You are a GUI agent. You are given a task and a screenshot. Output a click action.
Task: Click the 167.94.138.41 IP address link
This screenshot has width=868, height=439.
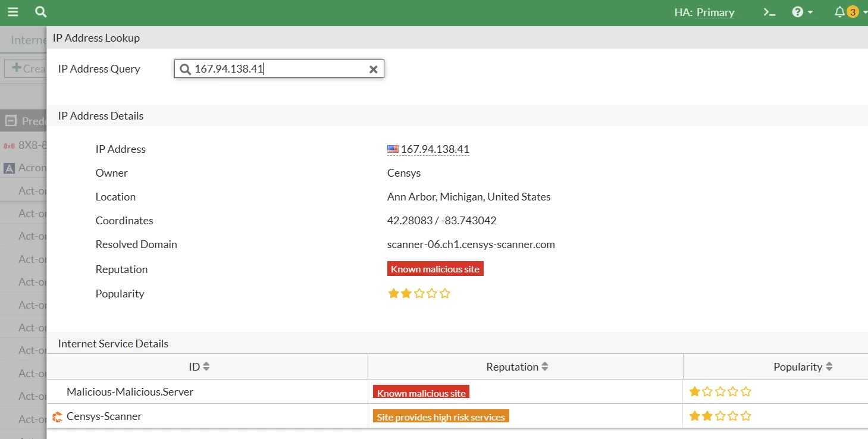435,149
